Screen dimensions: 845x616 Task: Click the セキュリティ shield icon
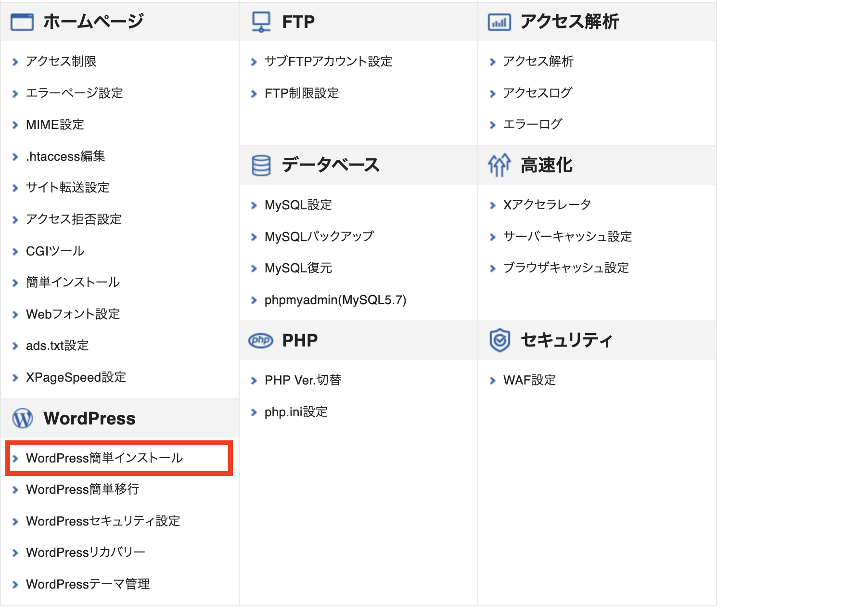(499, 340)
